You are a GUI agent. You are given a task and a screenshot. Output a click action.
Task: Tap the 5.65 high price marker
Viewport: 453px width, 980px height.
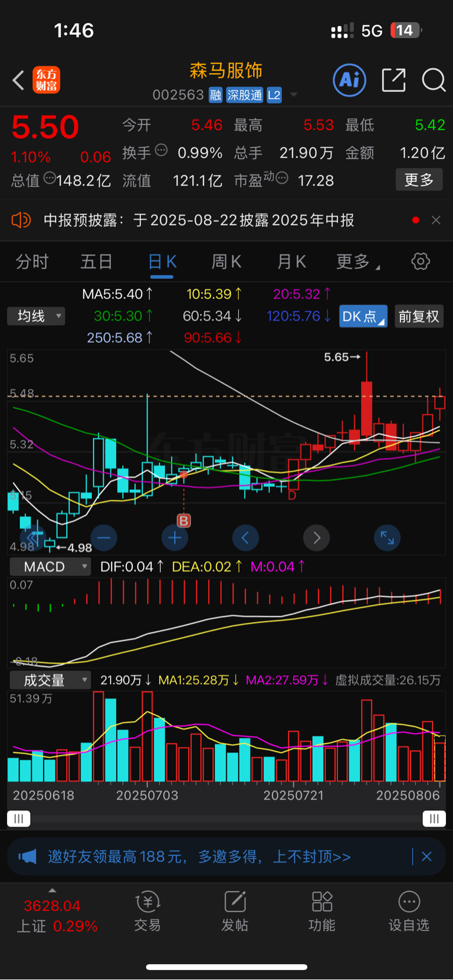[x=342, y=357]
